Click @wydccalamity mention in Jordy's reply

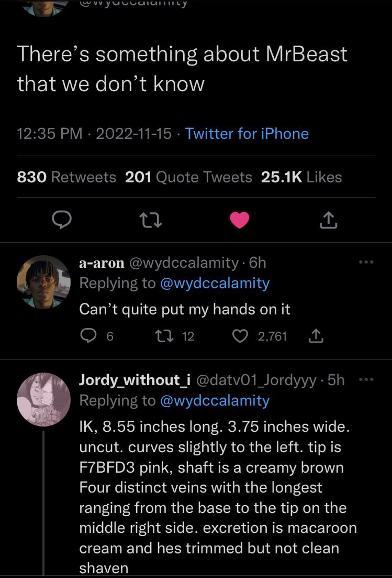click(x=215, y=401)
